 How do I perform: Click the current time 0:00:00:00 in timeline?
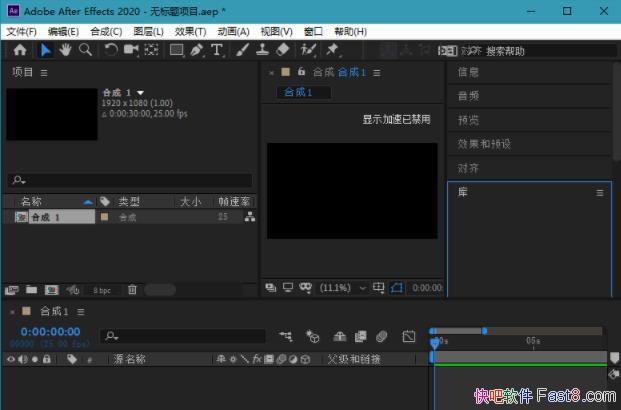(x=50, y=332)
